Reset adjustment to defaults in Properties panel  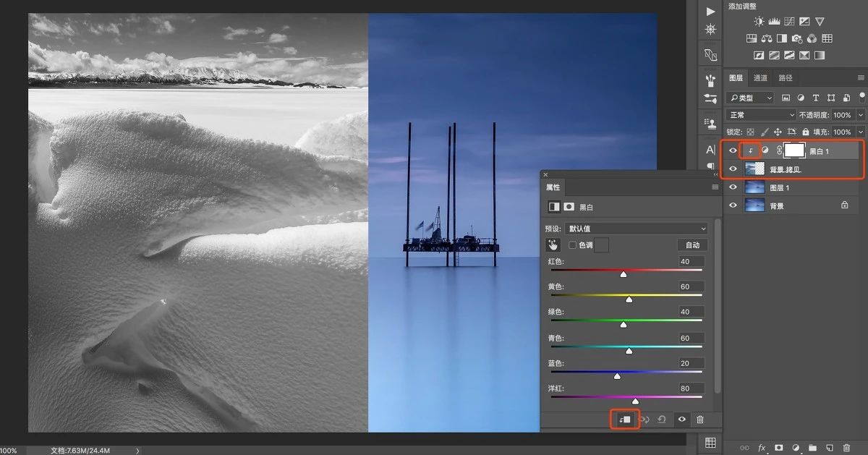click(662, 420)
